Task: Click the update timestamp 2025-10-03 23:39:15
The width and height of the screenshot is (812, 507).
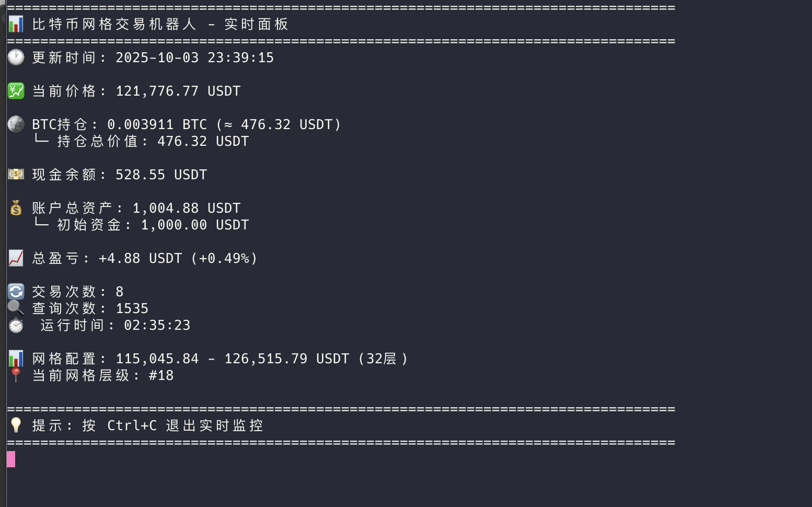Action: [194, 57]
